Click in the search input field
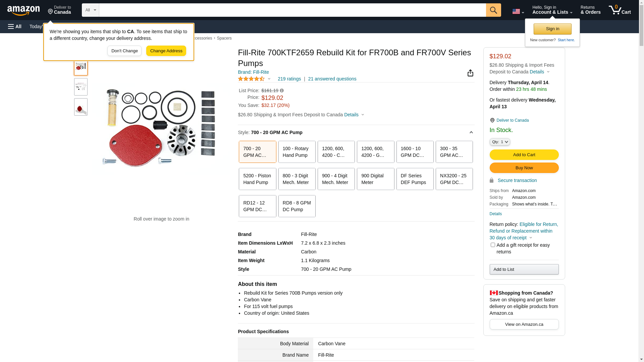 click(x=292, y=10)
